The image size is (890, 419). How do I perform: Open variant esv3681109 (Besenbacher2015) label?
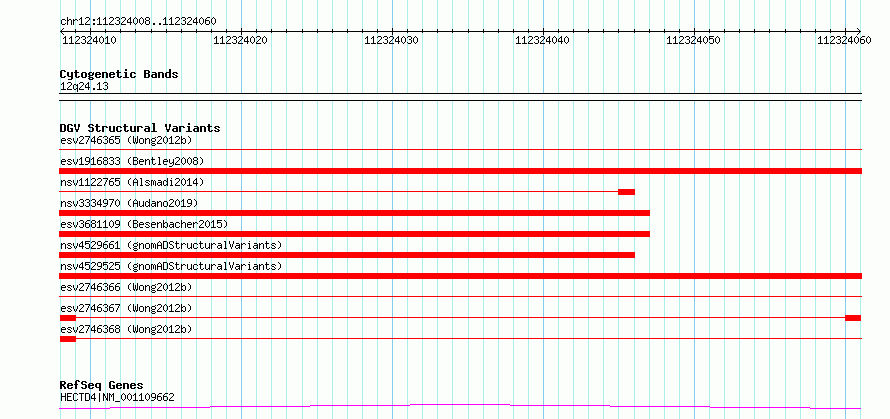tap(144, 224)
